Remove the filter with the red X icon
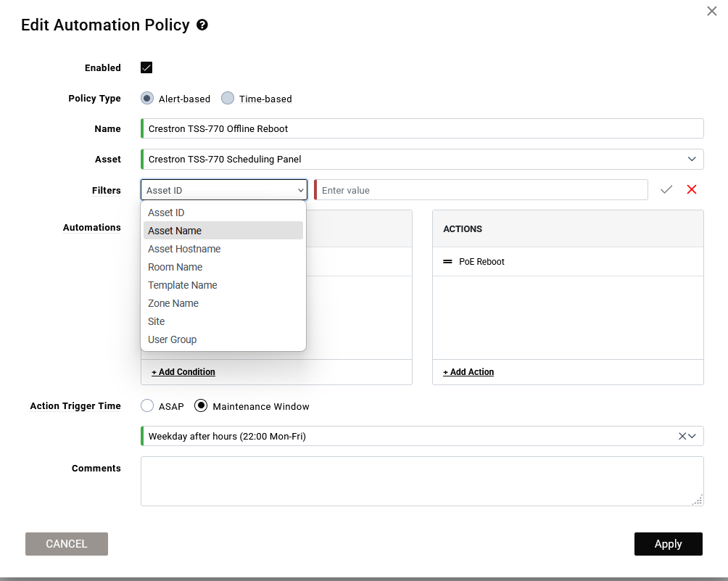The height and width of the screenshot is (581, 728). [x=692, y=189]
